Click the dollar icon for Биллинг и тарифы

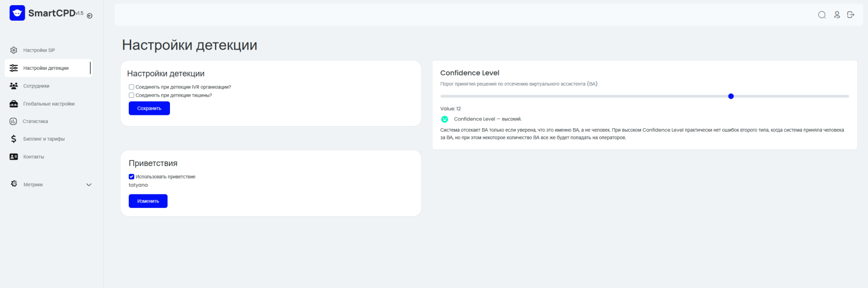point(14,139)
